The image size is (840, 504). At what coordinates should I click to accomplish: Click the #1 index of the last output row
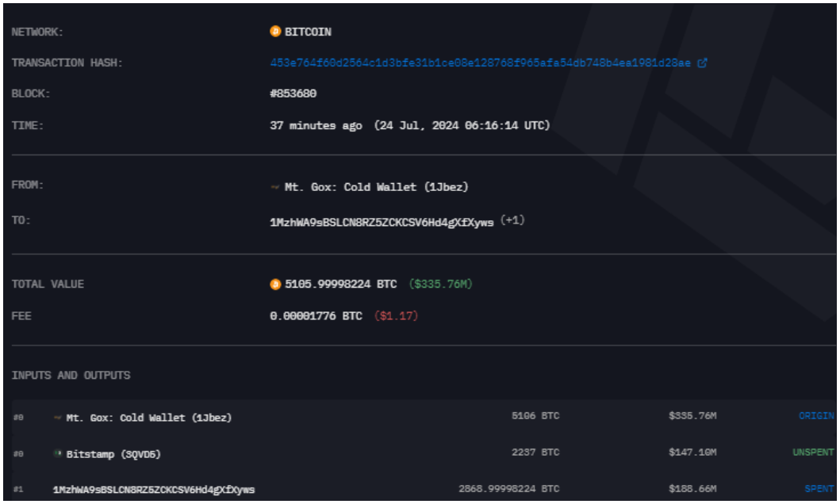(x=18, y=490)
